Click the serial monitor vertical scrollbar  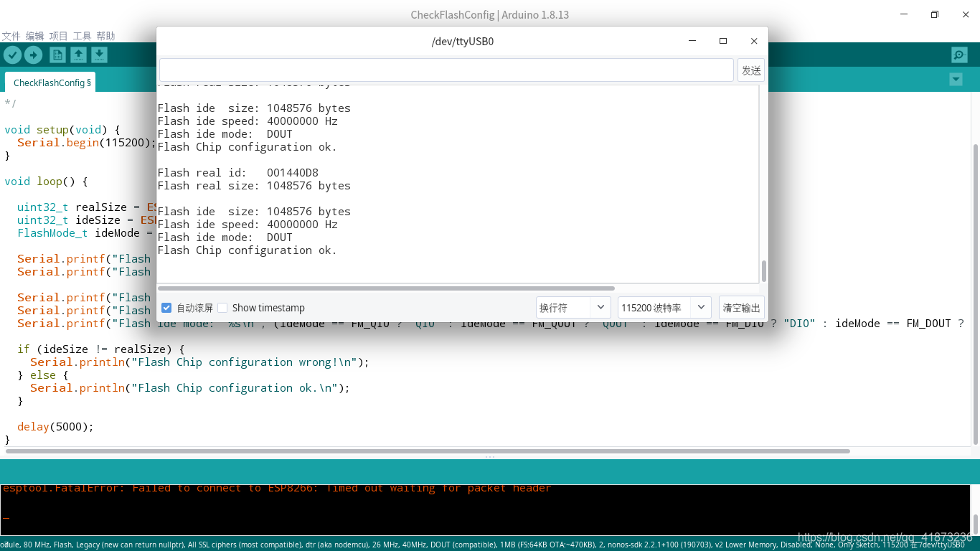[x=763, y=271]
